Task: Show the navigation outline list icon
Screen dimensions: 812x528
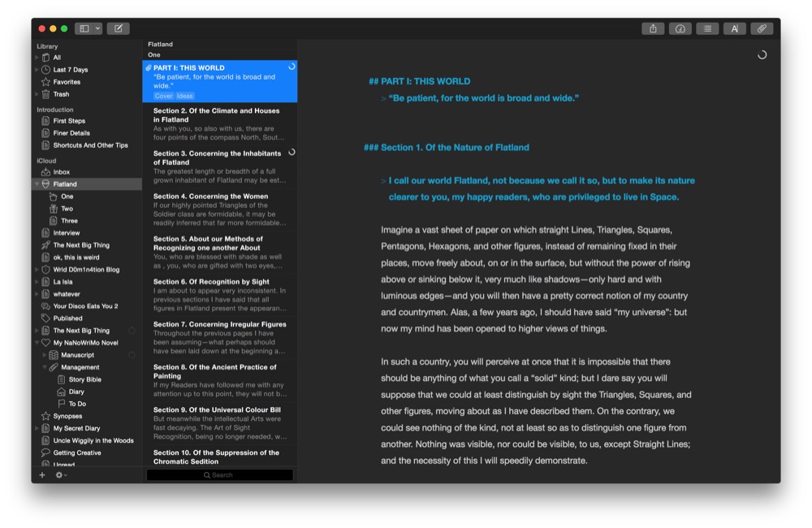Action: (707, 29)
